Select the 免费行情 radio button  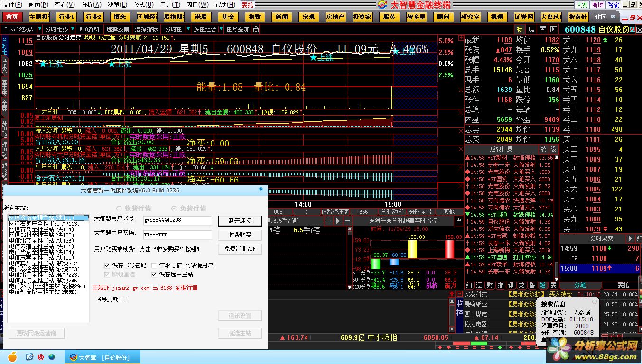coord(174,209)
